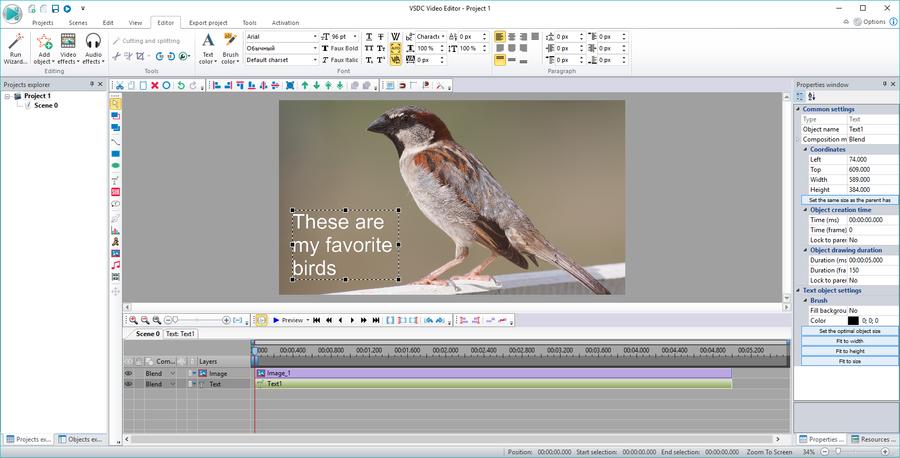Open the Arial font family dropdown
The width and height of the screenshot is (900, 458).
coord(314,36)
